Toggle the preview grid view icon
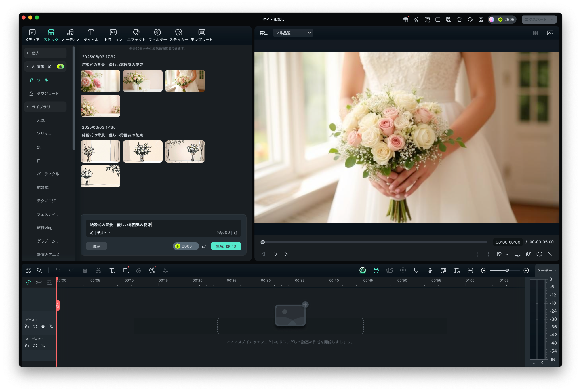The image size is (581, 392). pos(536,33)
